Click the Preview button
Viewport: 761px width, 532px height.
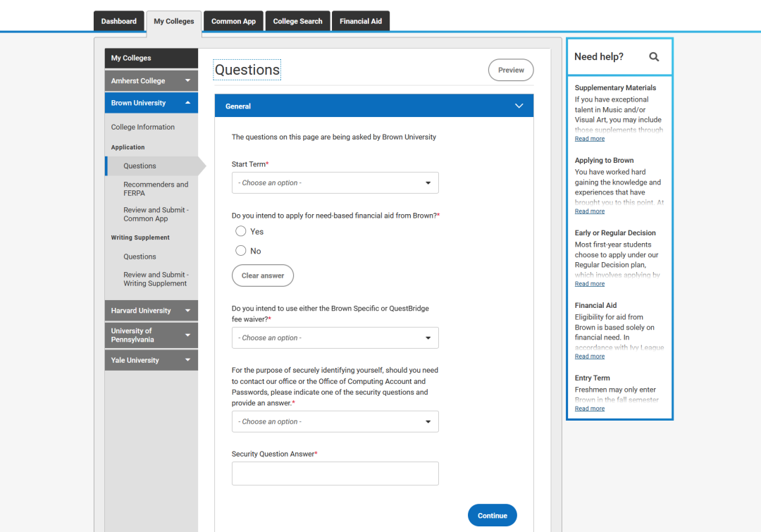pyautogui.click(x=511, y=70)
